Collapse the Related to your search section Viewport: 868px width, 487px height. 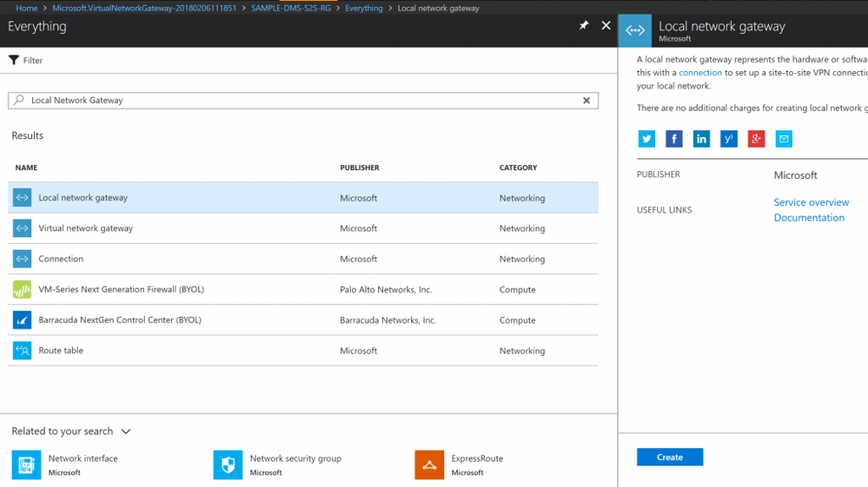tap(126, 431)
